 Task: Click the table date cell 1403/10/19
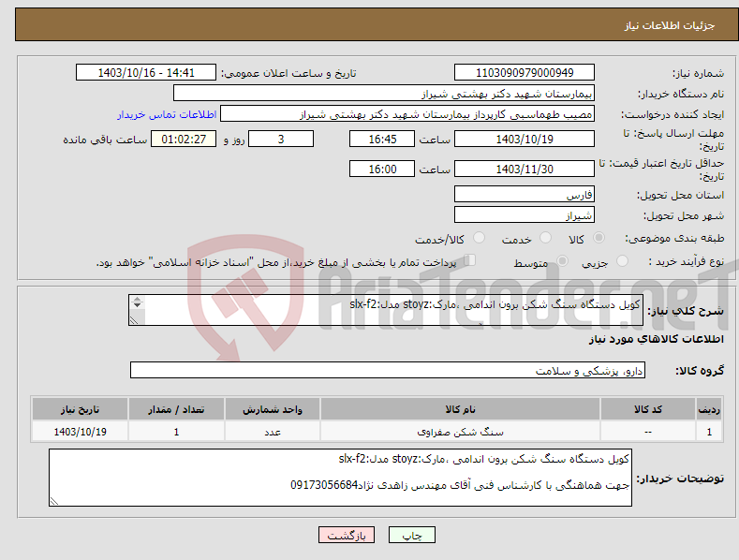pos(81,432)
